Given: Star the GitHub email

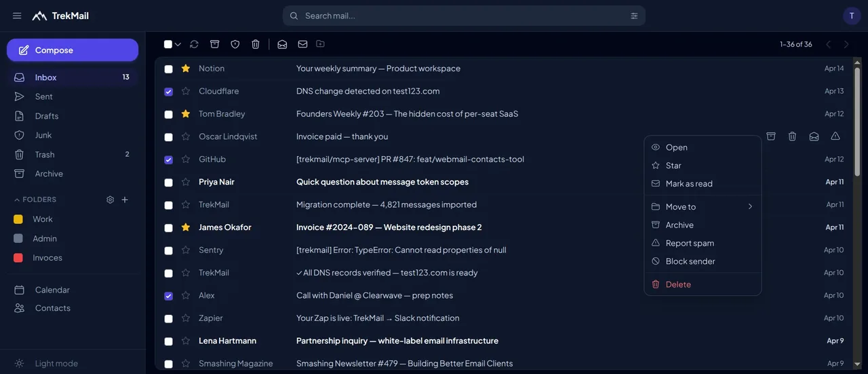Looking at the screenshot, I should click(x=186, y=160).
